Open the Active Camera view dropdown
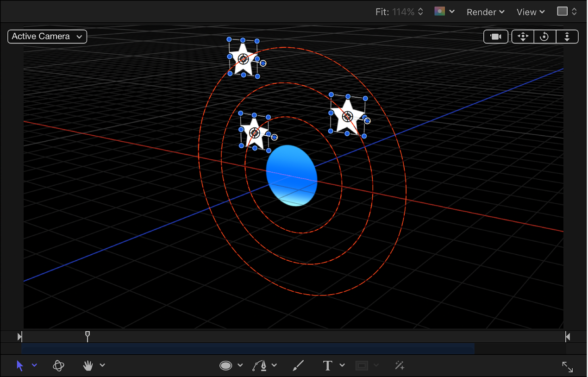588x377 pixels. click(47, 36)
